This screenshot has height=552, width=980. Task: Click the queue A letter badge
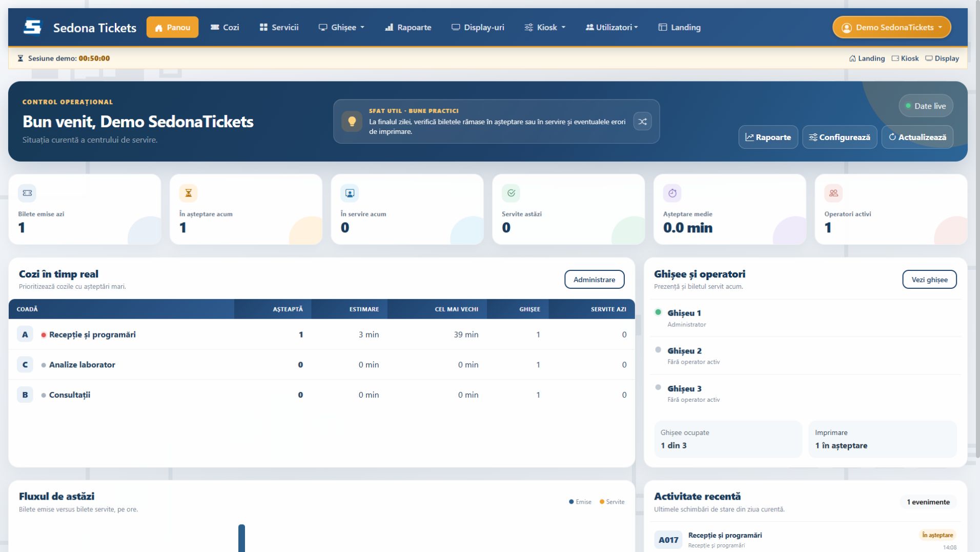(25, 334)
